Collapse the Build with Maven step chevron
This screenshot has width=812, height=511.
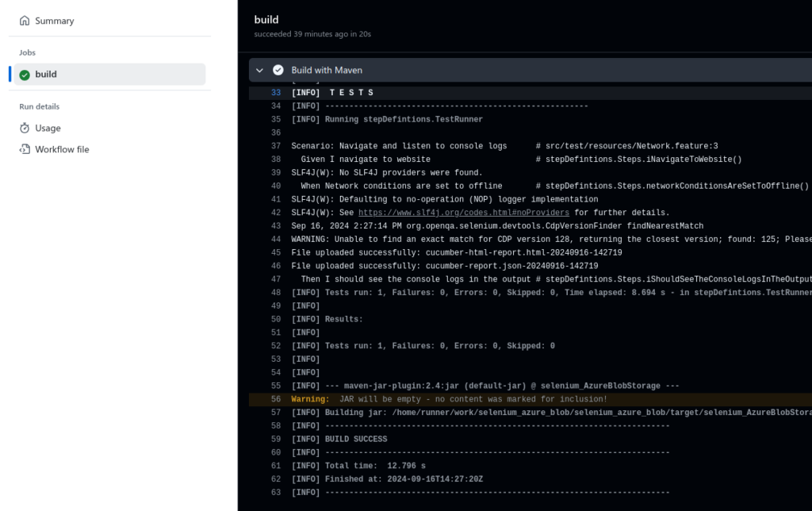(x=259, y=70)
